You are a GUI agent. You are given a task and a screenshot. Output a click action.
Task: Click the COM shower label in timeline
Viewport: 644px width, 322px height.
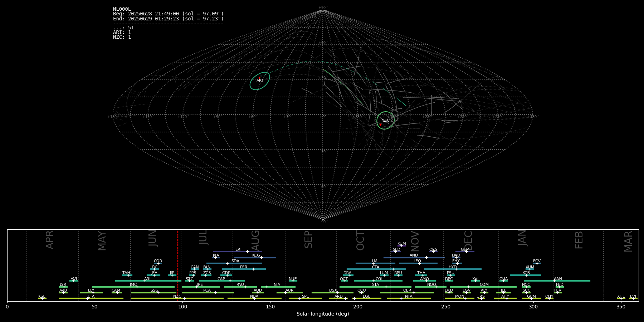(484, 285)
